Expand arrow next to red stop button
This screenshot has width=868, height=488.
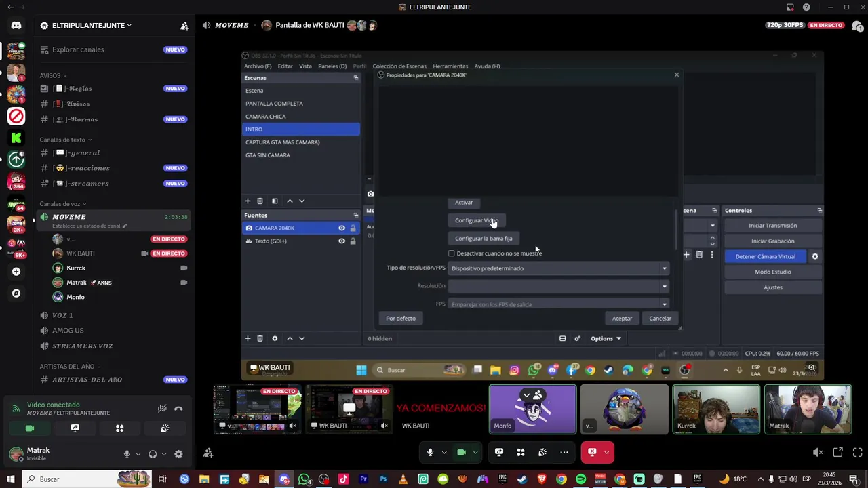click(x=607, y=452)
